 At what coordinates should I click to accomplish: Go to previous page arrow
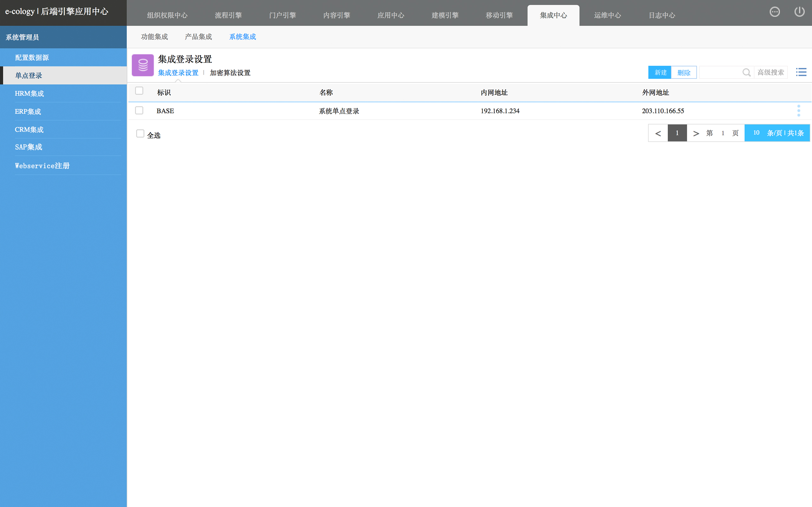point(658,133)
